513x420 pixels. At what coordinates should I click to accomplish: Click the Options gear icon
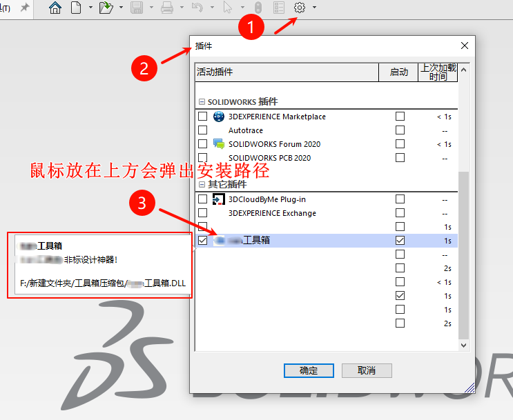tap(300, 8)
